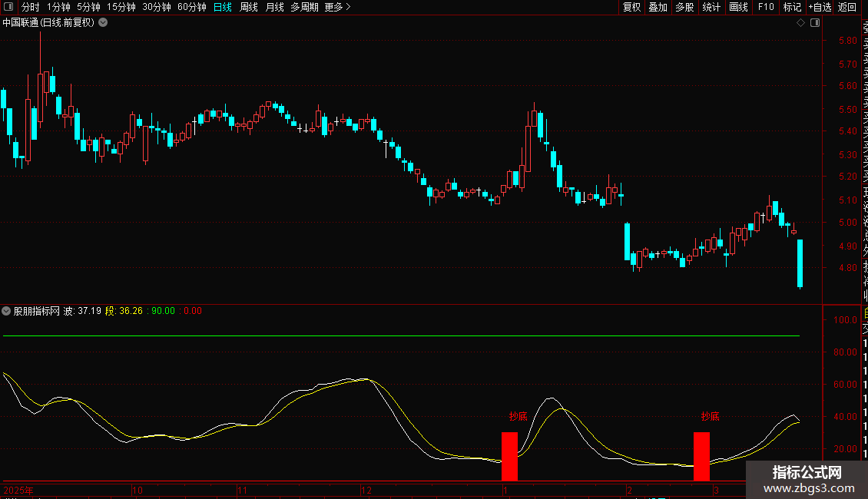Click the 20.00 indicator axis label
This screenshot has width=868, height=499.
pos(845,448)
